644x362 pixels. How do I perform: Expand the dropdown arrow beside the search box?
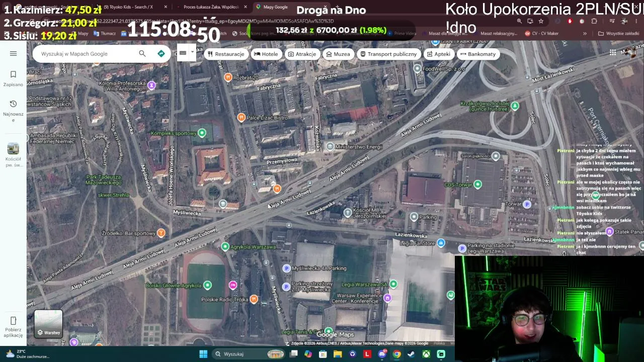tap(192, 53)
